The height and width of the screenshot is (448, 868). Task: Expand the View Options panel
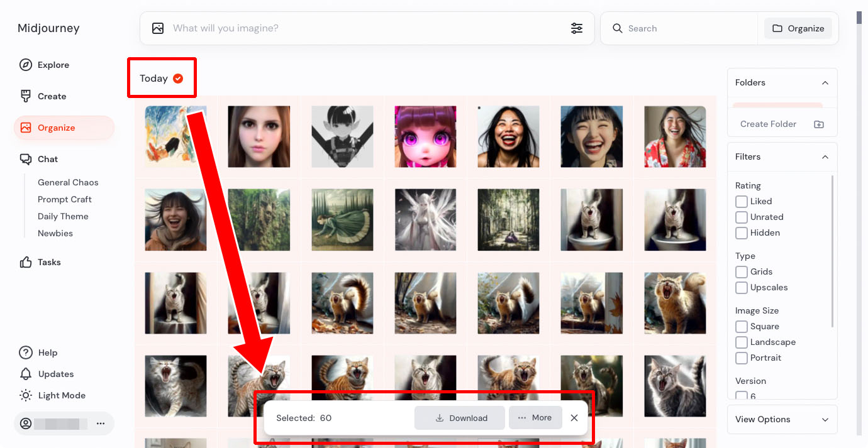coord(782,419)
